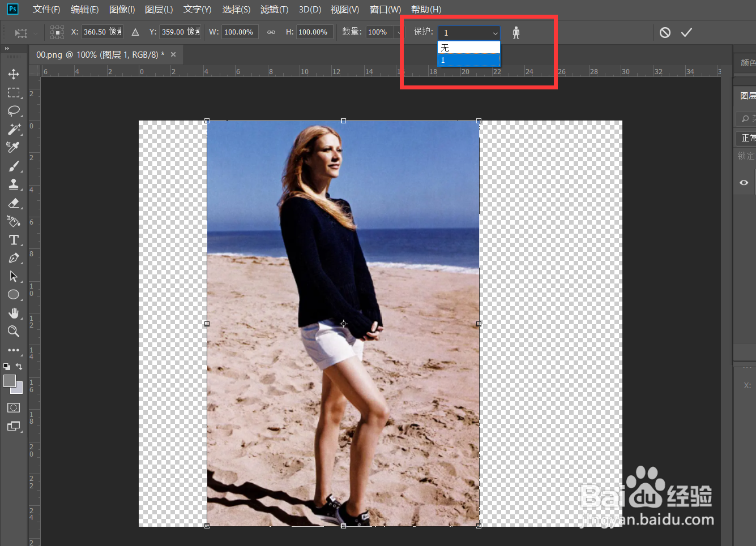Select the Magic Wand tool
Screen dimensions: 756x546
pyautogui.click(x=14, y=129)
